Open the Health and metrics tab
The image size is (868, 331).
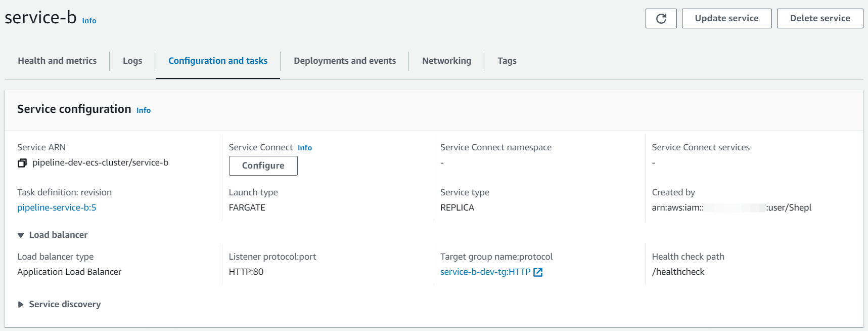coord(57,61)
